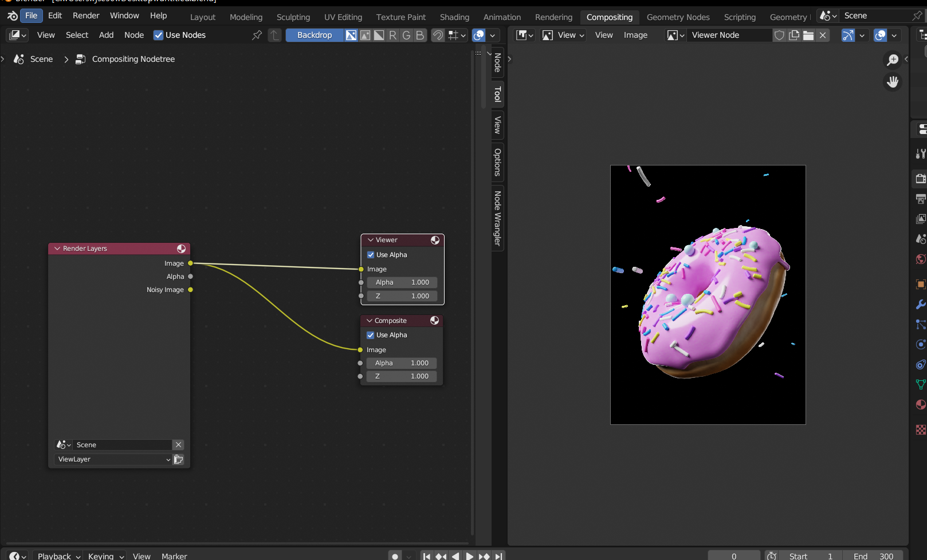
Task: Open the Image menu in image editor
Action: [635, 35]
